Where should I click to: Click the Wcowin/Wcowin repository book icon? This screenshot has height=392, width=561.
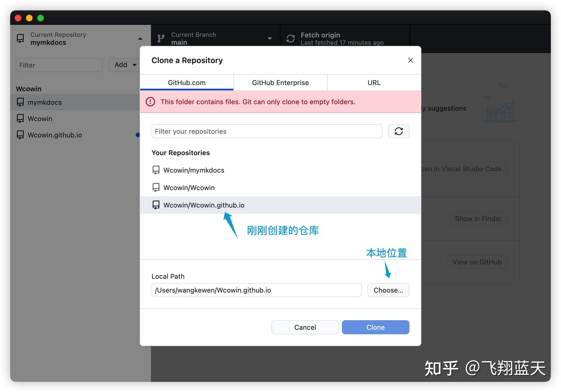[156, 187]
